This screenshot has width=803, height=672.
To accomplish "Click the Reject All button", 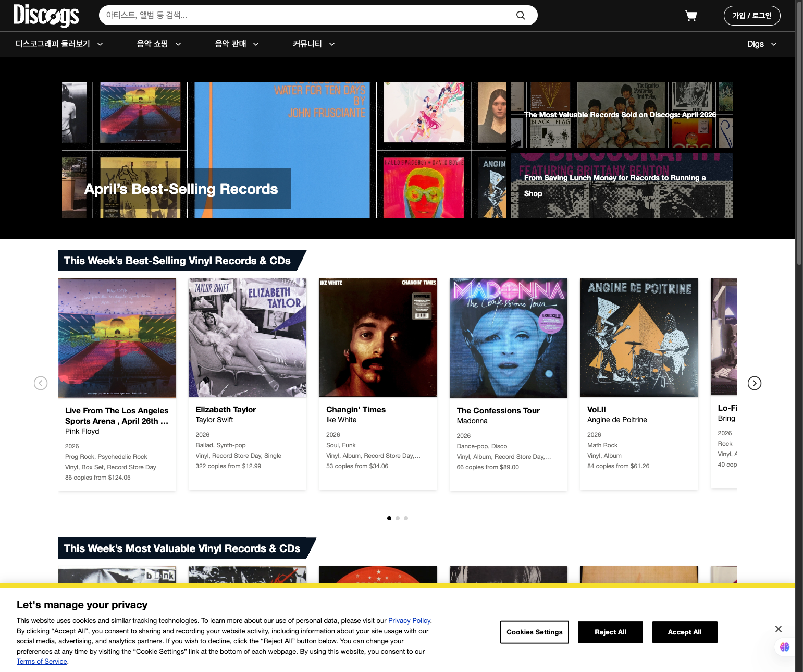I will click(x=610, y=632).
